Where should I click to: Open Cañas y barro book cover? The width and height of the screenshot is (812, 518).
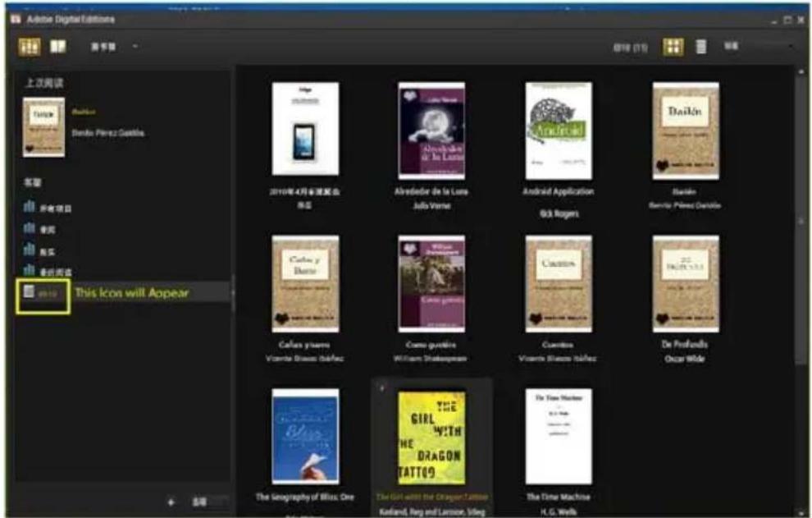(306, 284)
